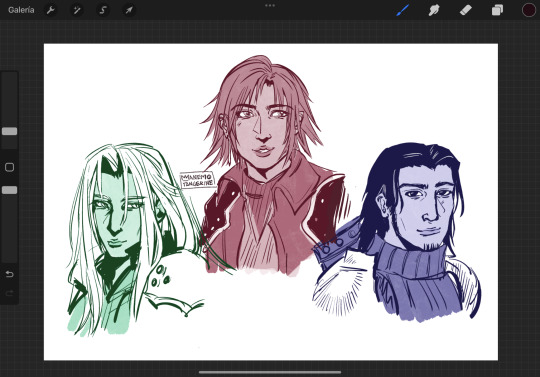Redo the stroke with dimmed arrow

tap(10, 293)
